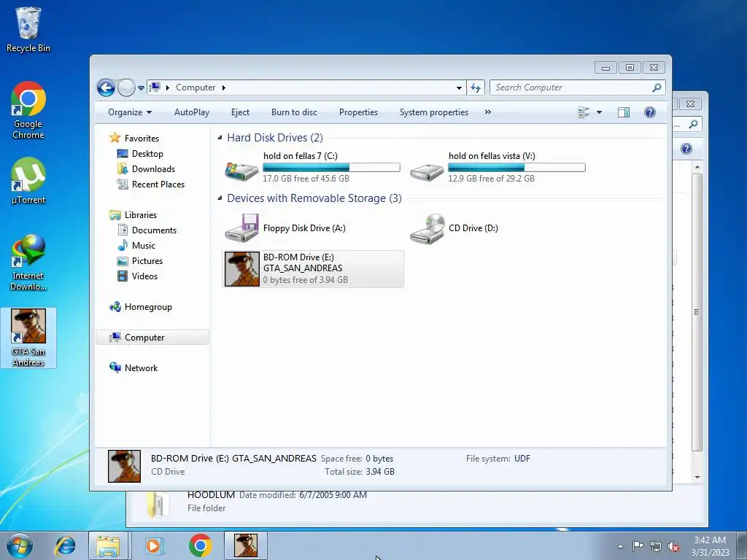Open the view options dropdown arrow

599,112
